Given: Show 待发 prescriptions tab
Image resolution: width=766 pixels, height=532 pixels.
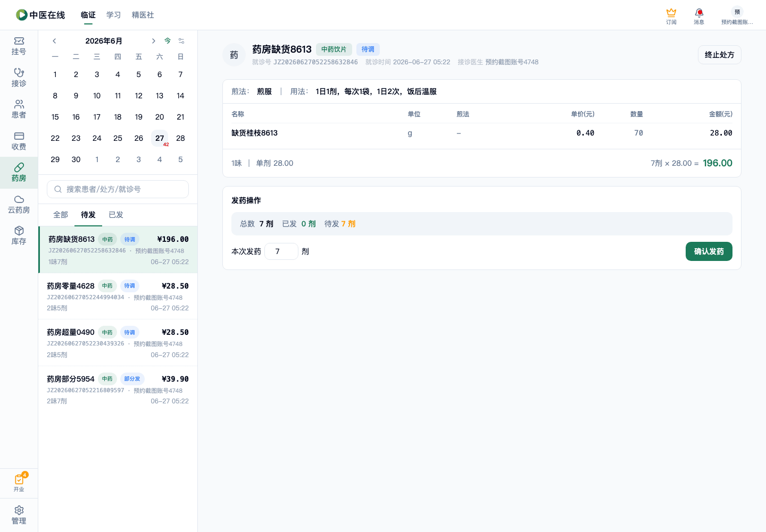Looking at the screenshot, I should click(88, 215).
